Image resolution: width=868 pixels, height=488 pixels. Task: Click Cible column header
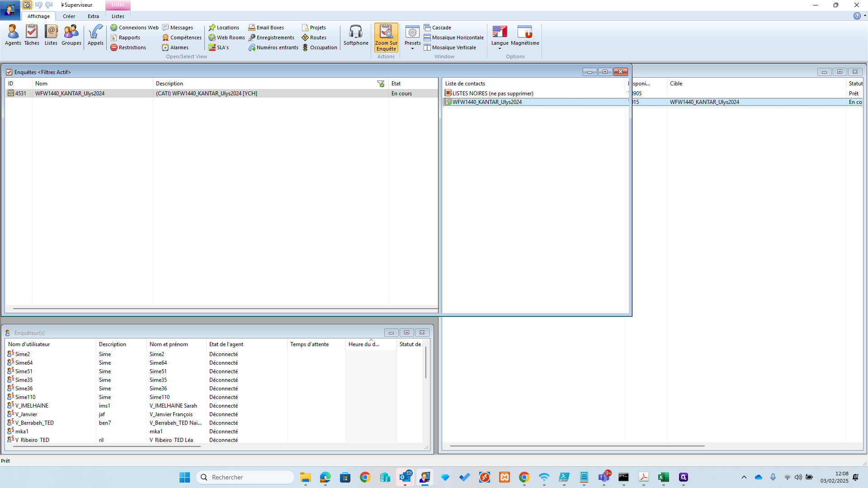click(x=756, y=84)
